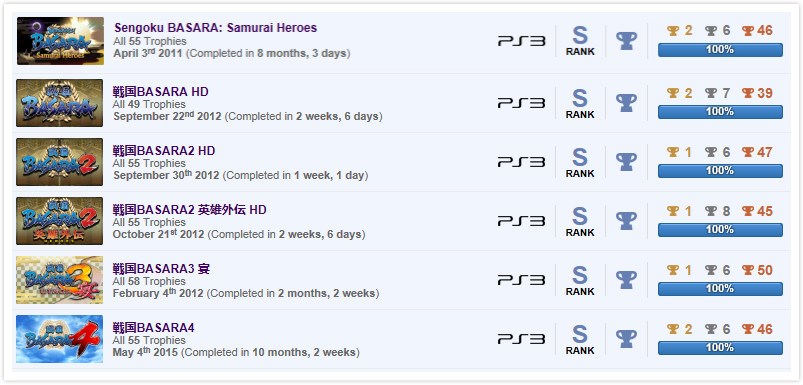Click the 100% progress bar for 戦国BASARA4
This screenshot has height=385, width=803.
click(x=720, y=348)
